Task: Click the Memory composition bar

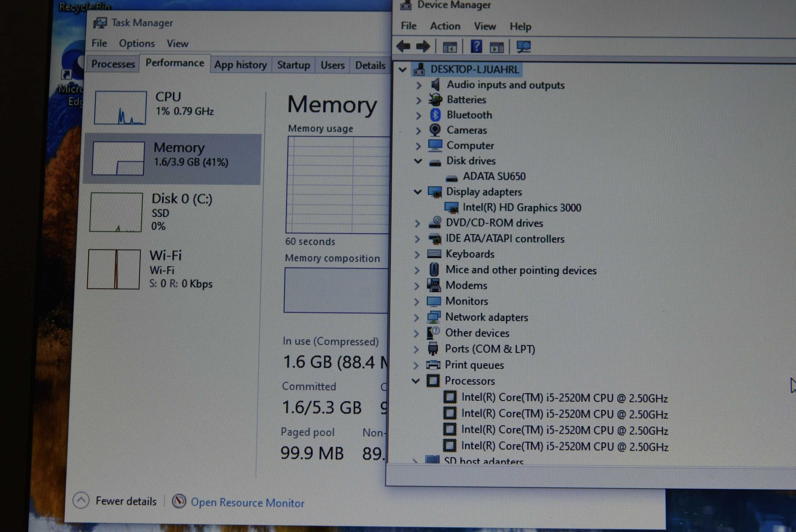Action: 336,290
